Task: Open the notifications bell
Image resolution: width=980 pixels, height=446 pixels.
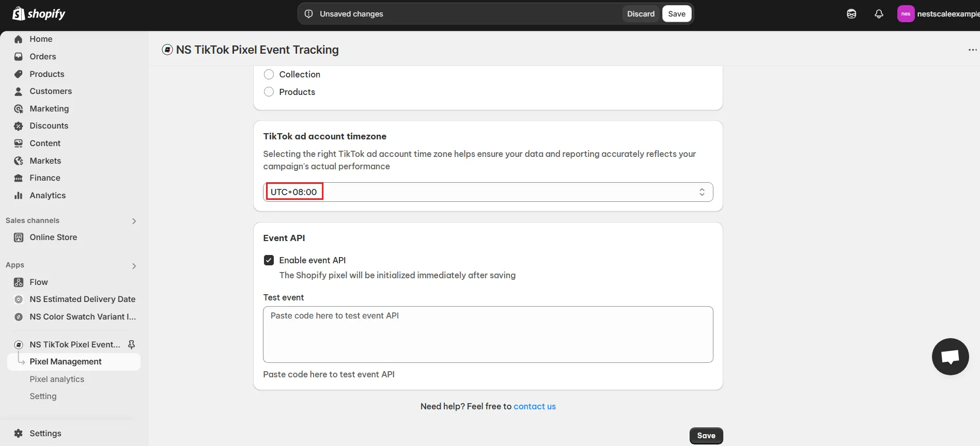Action: pos(879,14)
